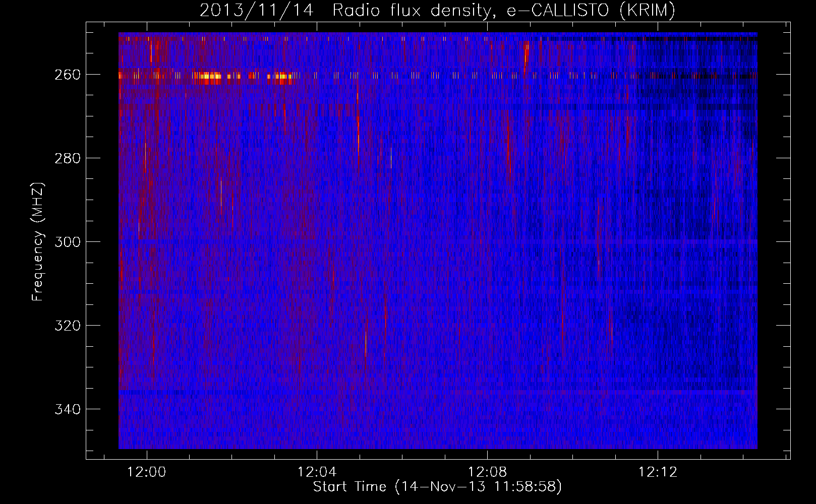The image size is (816, 504).
Task: Click the 280 frequency tick label
Action: pyautogui.click(x=68, y=158)
